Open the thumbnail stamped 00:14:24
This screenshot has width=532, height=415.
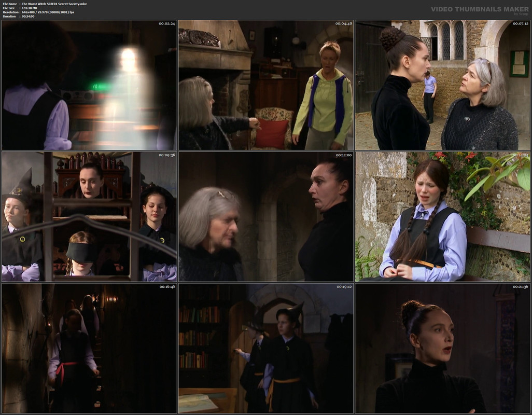point(443,216)
